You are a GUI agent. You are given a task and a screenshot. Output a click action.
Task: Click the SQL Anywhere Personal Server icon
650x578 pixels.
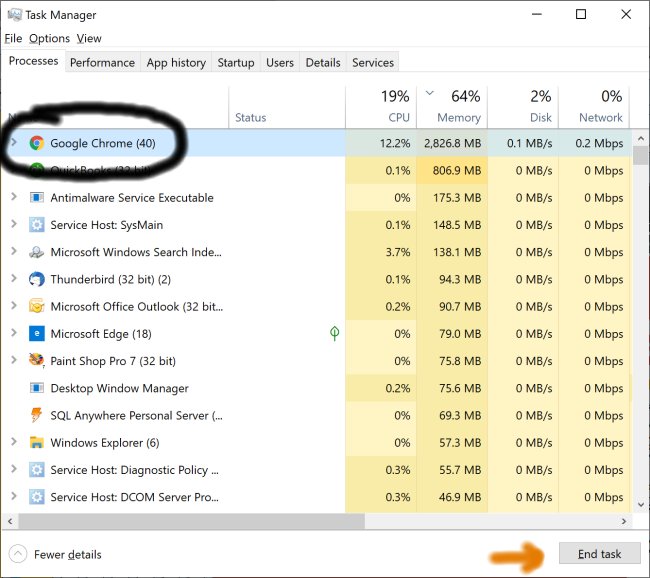coord(37,415)
